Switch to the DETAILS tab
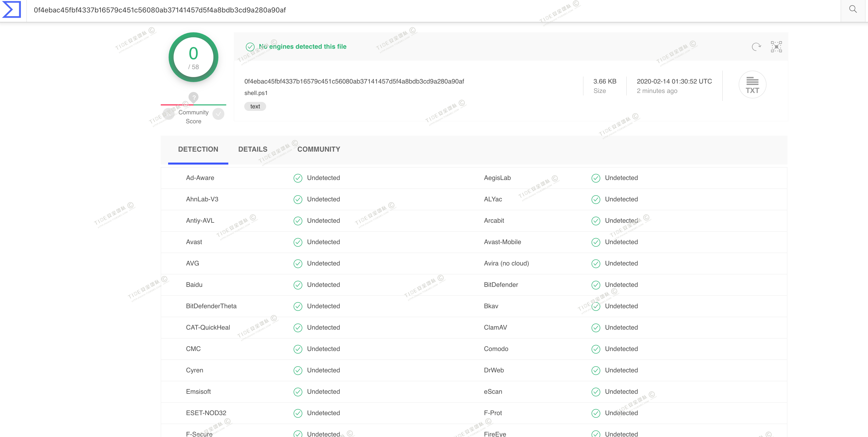 253,149
